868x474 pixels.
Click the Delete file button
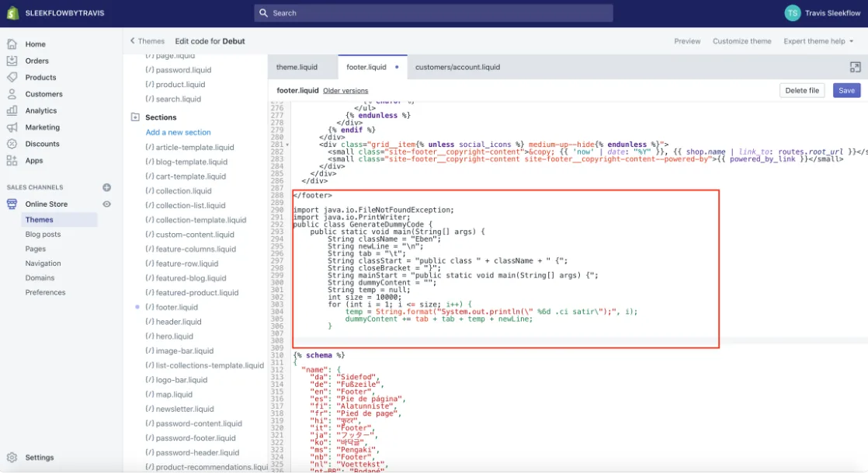click(x=802, y=90)
